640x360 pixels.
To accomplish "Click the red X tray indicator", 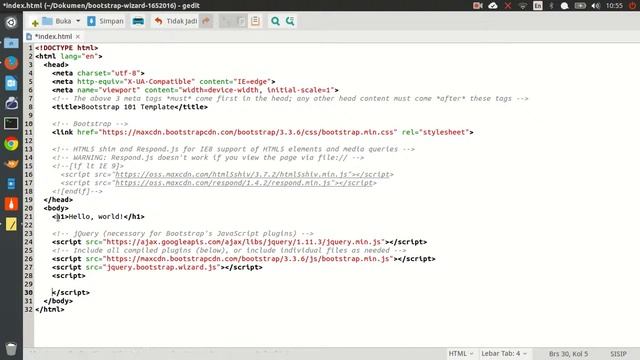I will 508,6.
